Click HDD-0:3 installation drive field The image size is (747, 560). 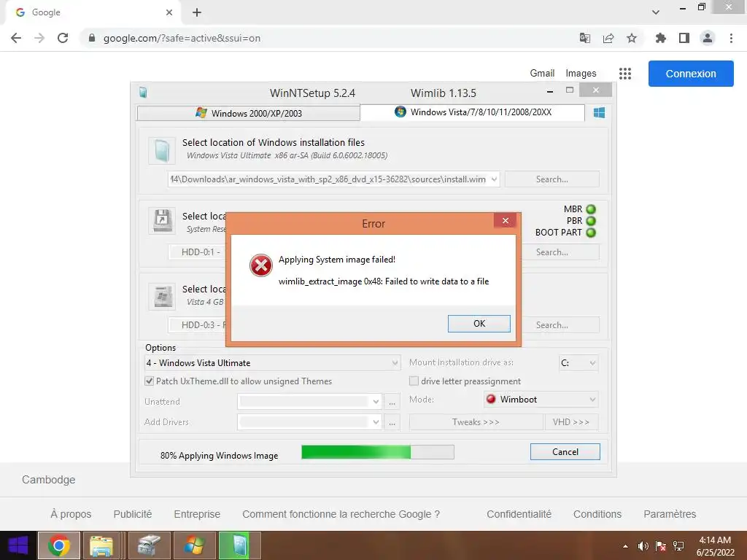click(x=197, y=325)
